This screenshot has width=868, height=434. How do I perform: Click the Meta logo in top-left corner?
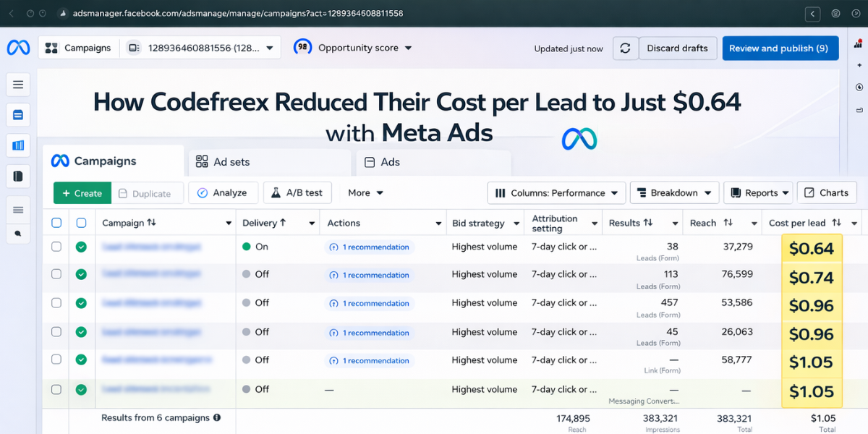(x=18, y=48)
